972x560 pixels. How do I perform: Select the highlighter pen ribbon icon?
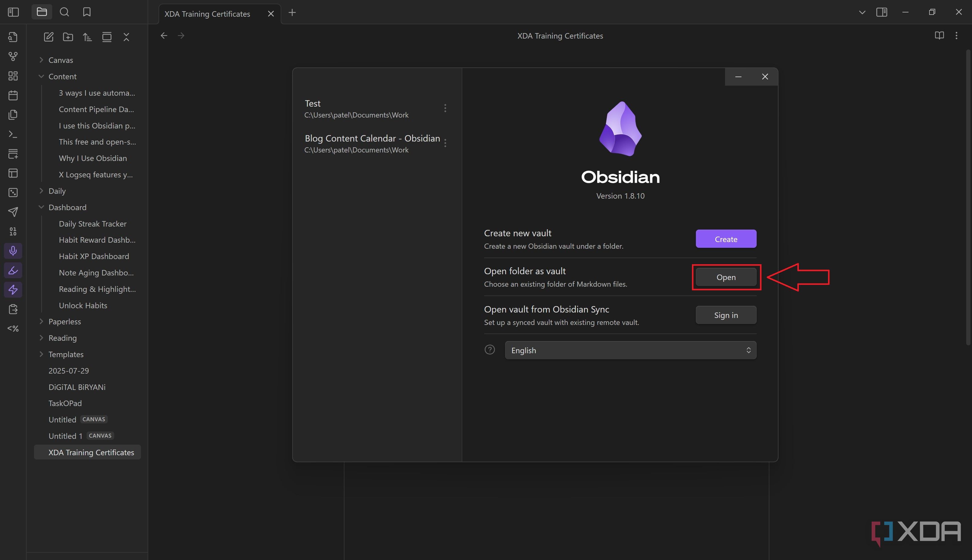point(13,270)
